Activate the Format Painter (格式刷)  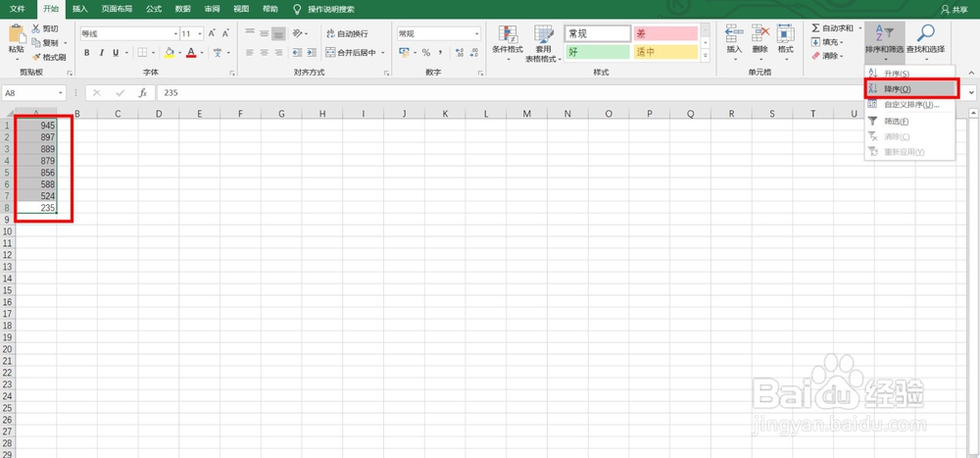click(49, 56)
